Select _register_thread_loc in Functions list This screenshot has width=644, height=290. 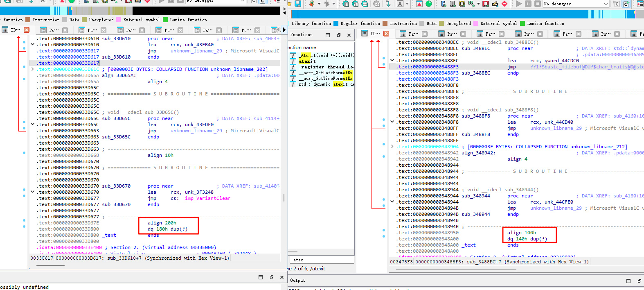327,67
